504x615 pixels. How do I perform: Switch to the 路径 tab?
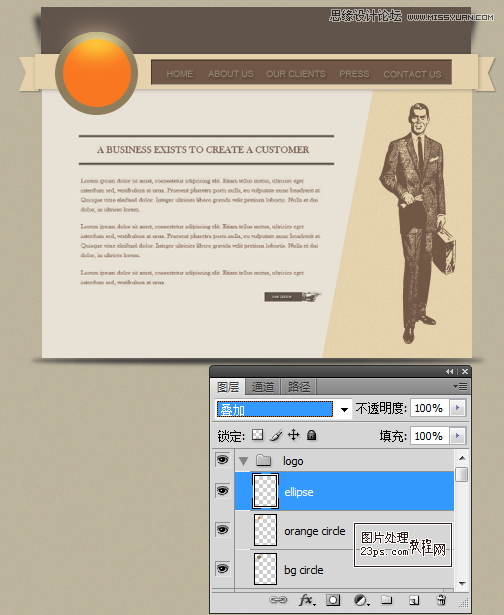298,387
